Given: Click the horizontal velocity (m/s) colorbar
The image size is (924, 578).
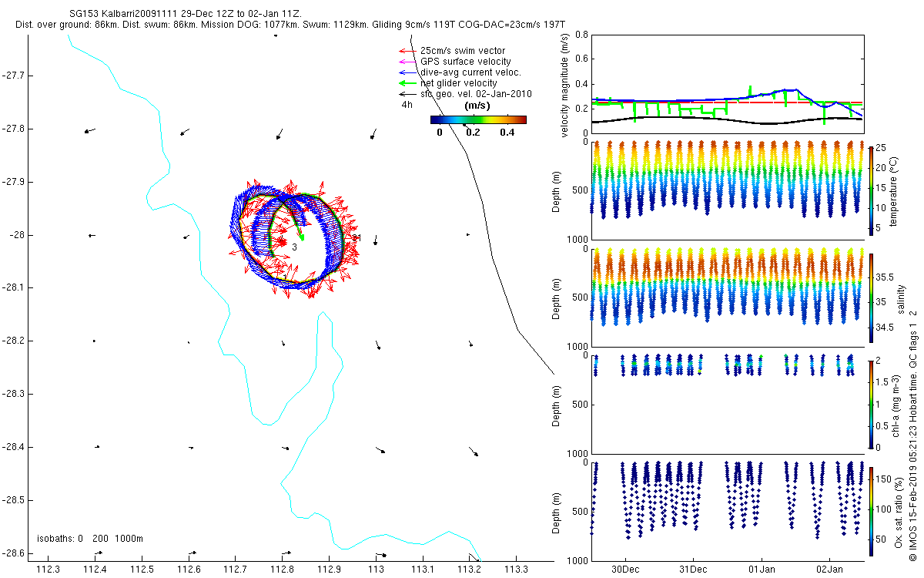Looking at the screenshot, I should (x=478, y=119).
